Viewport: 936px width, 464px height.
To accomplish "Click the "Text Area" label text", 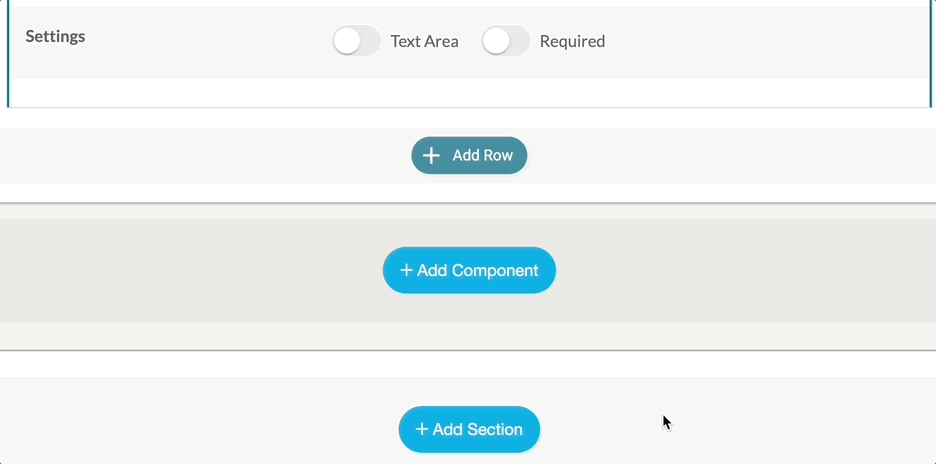I will (x=424, y=41).
